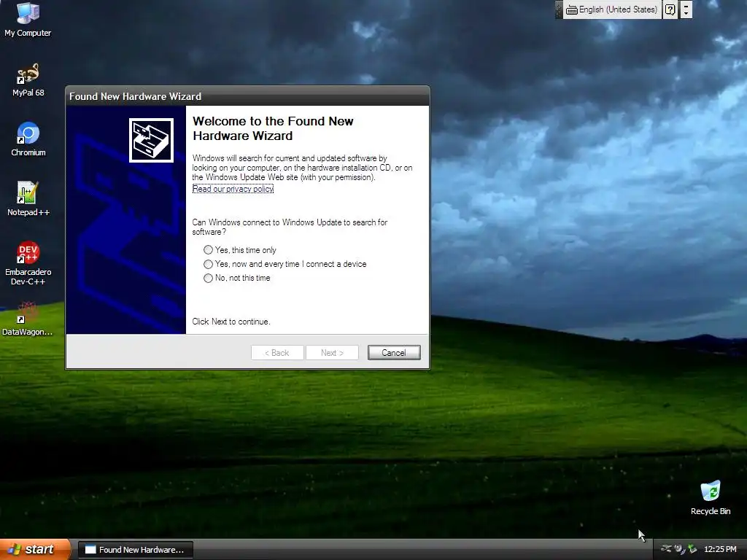
Task: Select the Notepad++ desktop shortcut
Action: (28, 199)
